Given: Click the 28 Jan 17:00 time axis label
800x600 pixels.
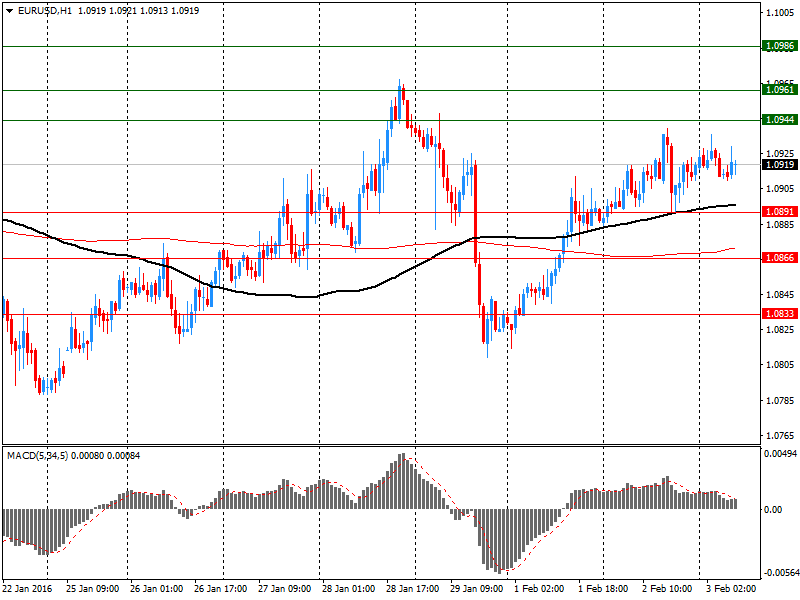Looking at the screenshot, I should [x=412, y=589].
